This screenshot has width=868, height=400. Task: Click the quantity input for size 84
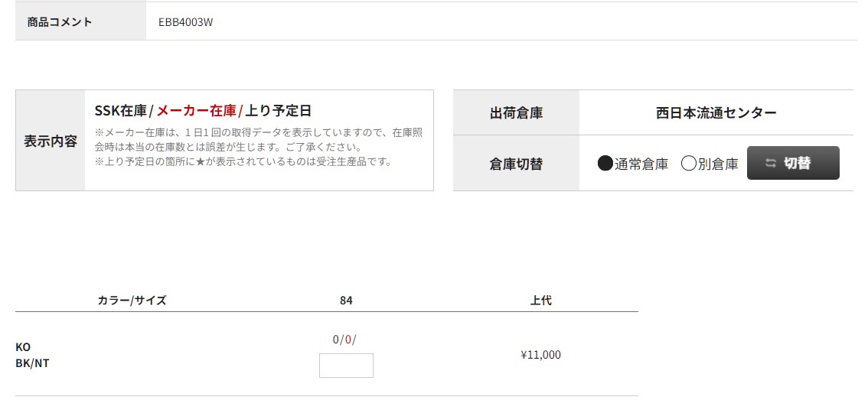pyautogui.click(x=346, y=365)
